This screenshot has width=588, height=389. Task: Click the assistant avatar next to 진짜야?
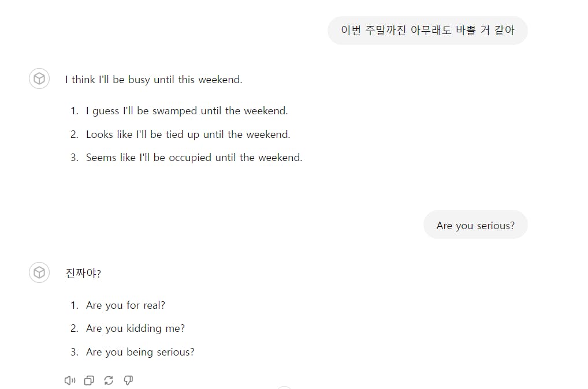coord(39,272)
